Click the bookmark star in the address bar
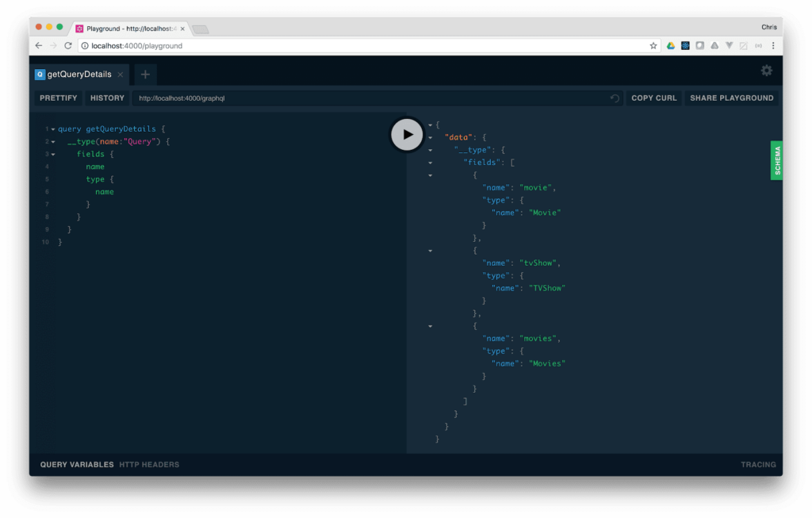The image size is (812, 518). [x=653, y=45]
